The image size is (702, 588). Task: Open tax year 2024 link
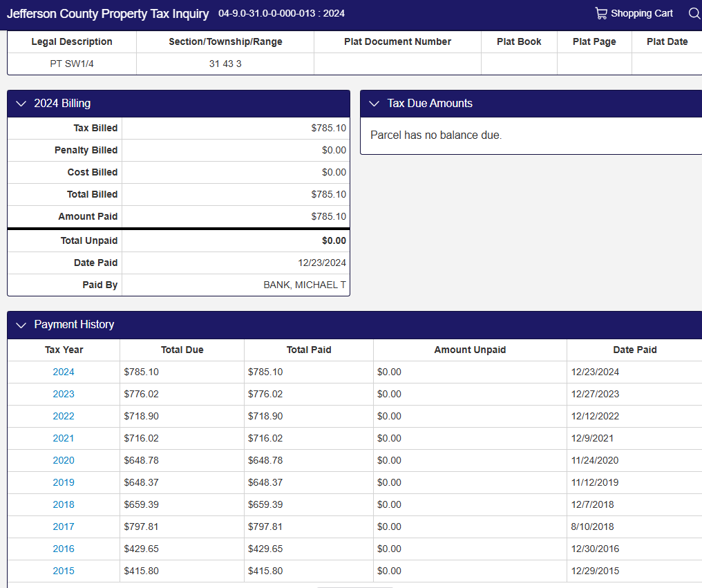tap(64, 372)
